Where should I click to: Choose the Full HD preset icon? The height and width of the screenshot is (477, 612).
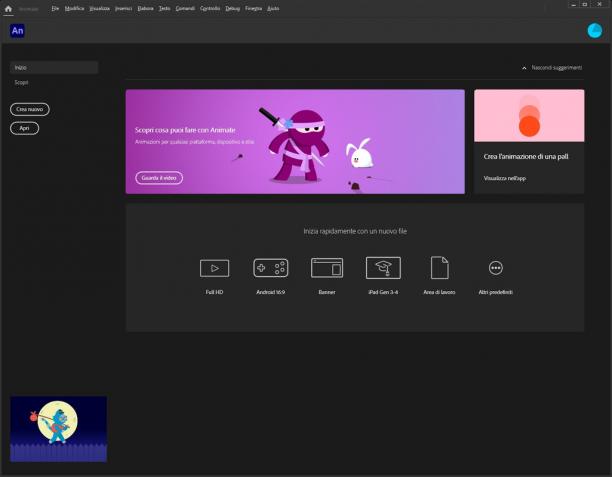(x=214, y=268)
